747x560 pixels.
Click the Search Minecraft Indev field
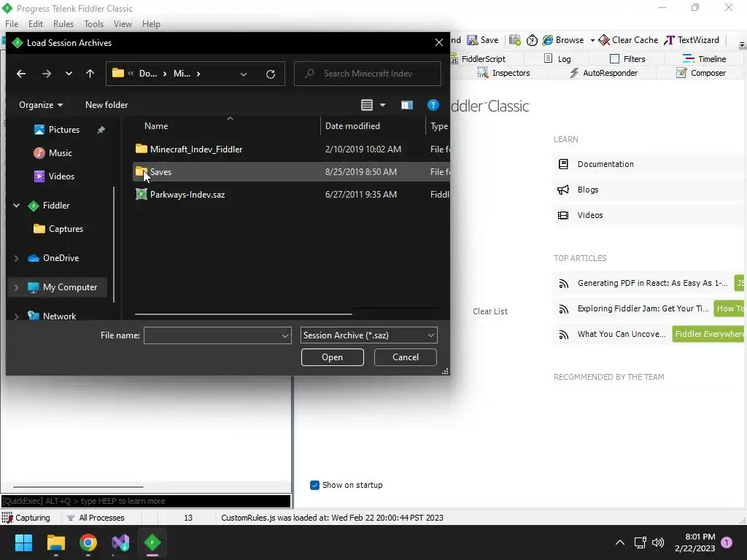368,74
